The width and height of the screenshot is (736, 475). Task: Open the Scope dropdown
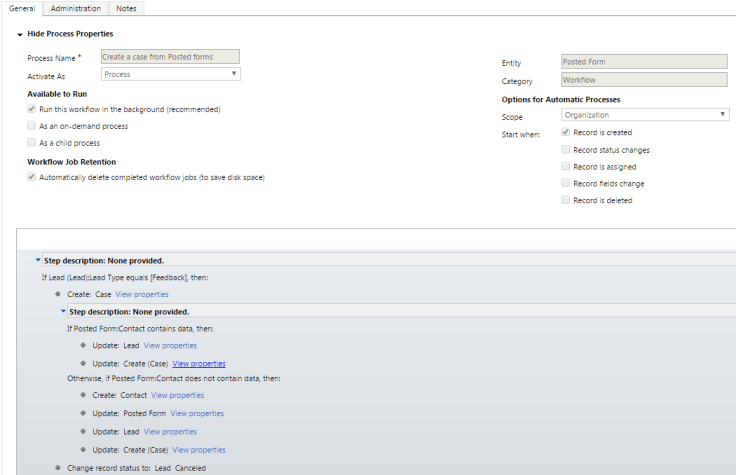point(644,115)
